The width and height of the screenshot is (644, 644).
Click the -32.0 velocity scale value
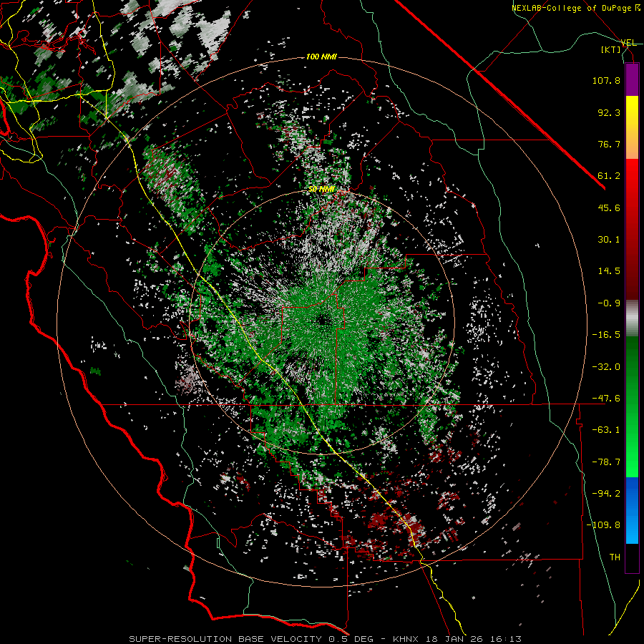point(606,367)
